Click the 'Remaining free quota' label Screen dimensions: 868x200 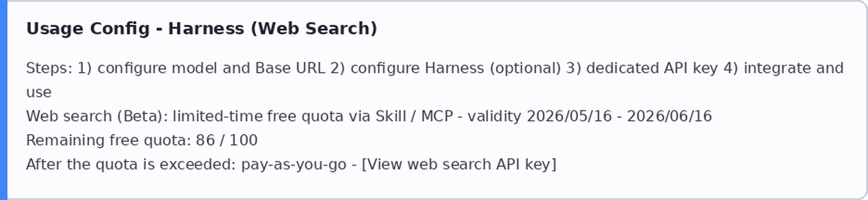pos(108,140)
